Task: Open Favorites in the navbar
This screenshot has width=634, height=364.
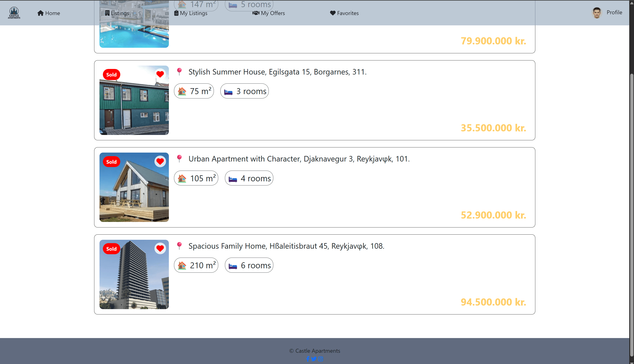Action: 344,13
